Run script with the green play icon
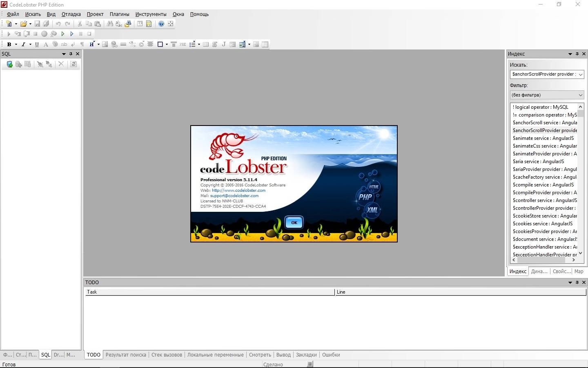This screenshot has width=588, height=368. pos(62,34)
